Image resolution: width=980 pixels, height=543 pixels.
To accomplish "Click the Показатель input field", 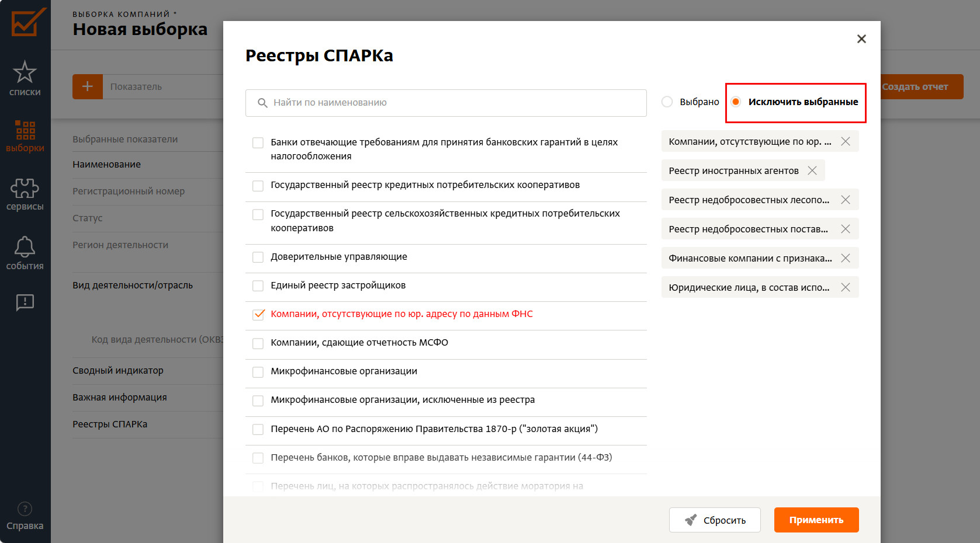I will (163, 86).
